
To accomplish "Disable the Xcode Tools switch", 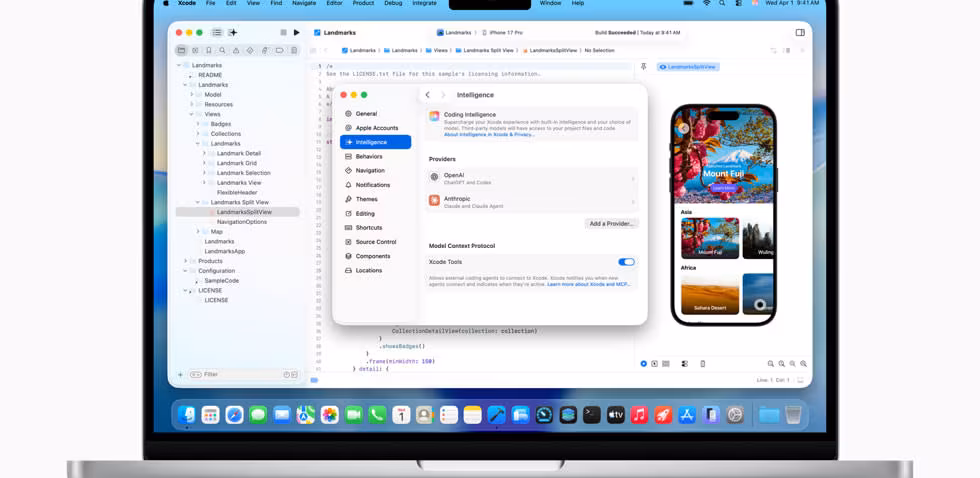I will point(626,262).
